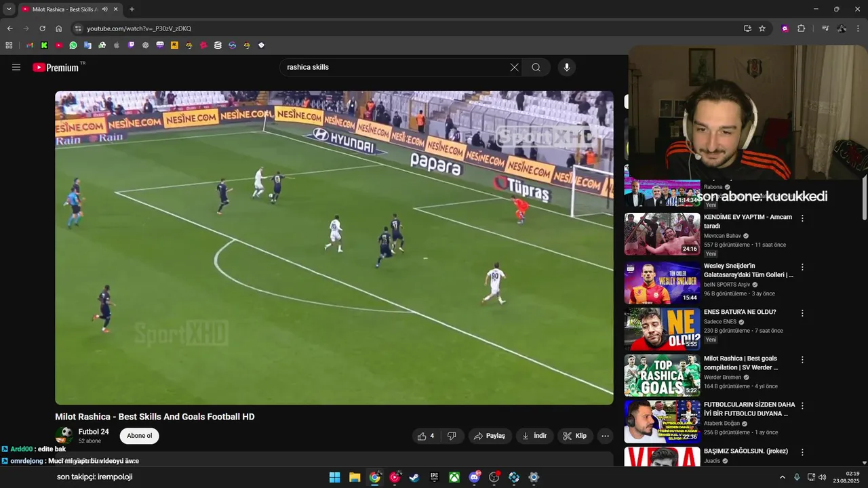Open the media control music-note button
Viewport: 868px width, 488px height.
[825, 28]
